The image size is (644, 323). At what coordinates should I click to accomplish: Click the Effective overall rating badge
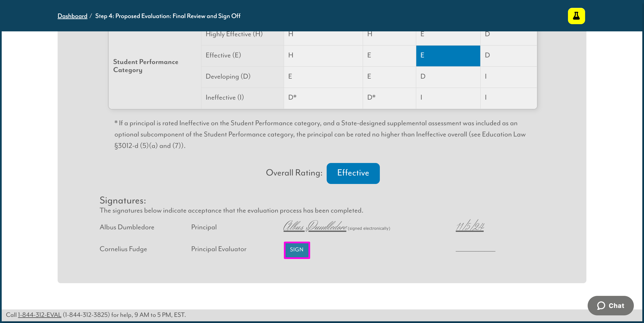(353, 173)
